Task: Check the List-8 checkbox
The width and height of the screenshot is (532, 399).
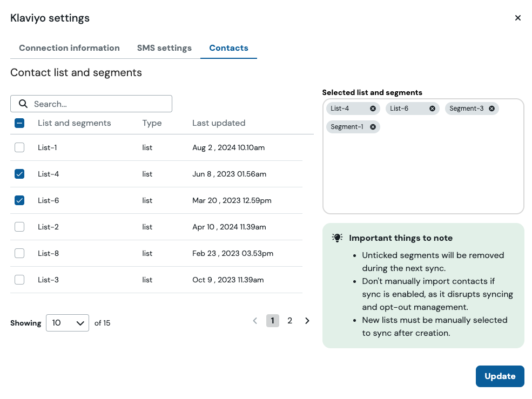Action: tap(19, 253)
